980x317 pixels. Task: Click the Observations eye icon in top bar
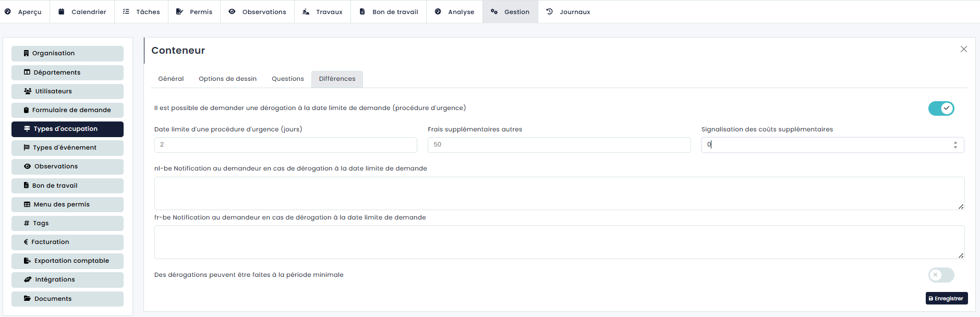coord(232,11)
